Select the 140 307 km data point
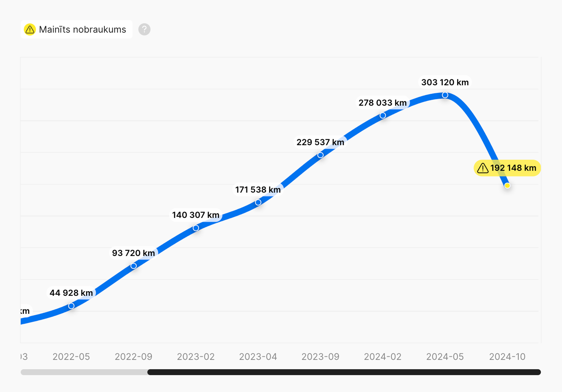The image size is (562, 392). pyautogui.click(x=196, y=228)
